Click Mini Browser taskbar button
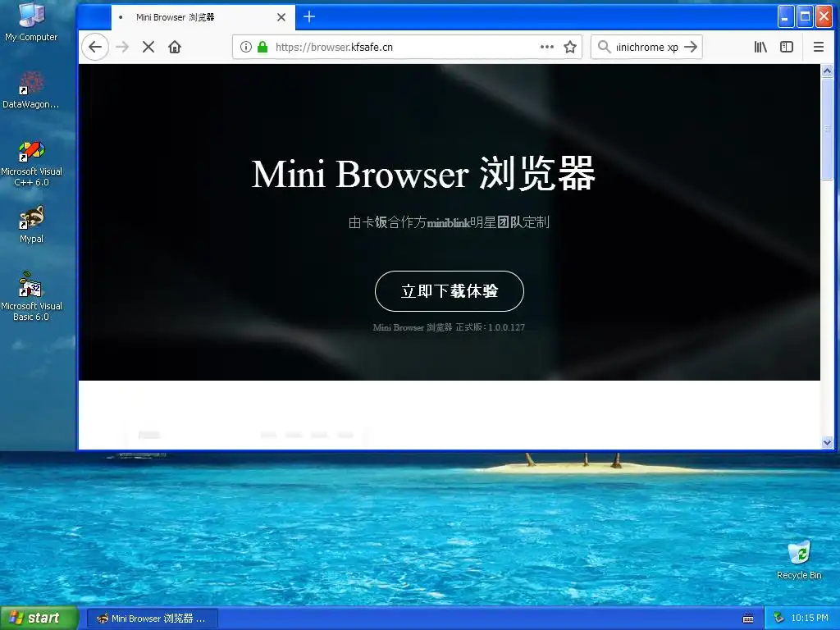Image resolution: width=840 pixels, height=630 pixels. (152, 619)
